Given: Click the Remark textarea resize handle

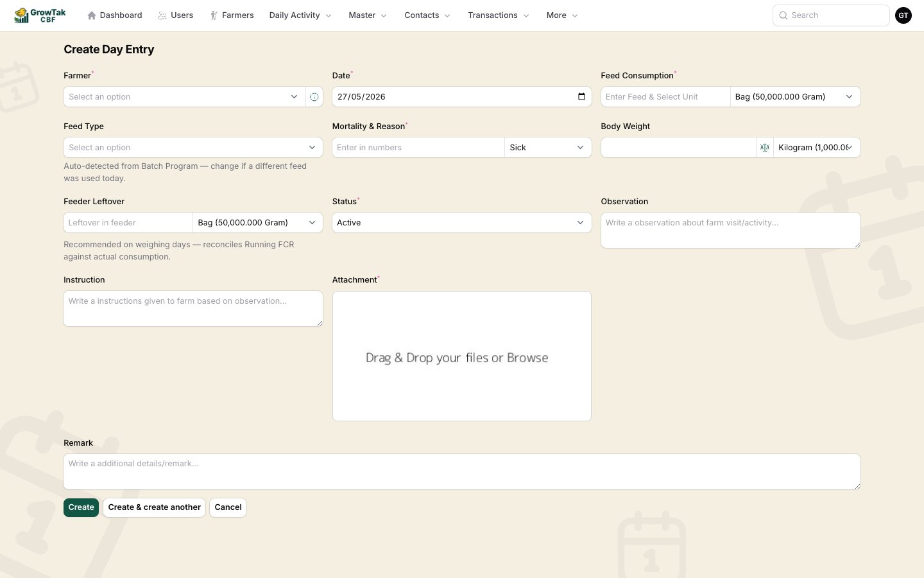Looking at the screenshot, I should (x=857, y=486).
